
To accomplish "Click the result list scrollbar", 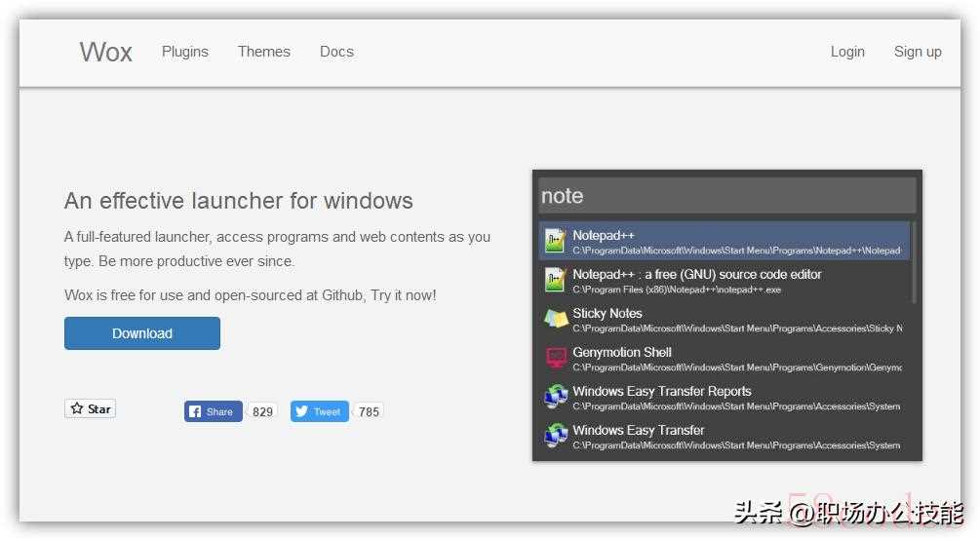I will click(x=914, y=262).
